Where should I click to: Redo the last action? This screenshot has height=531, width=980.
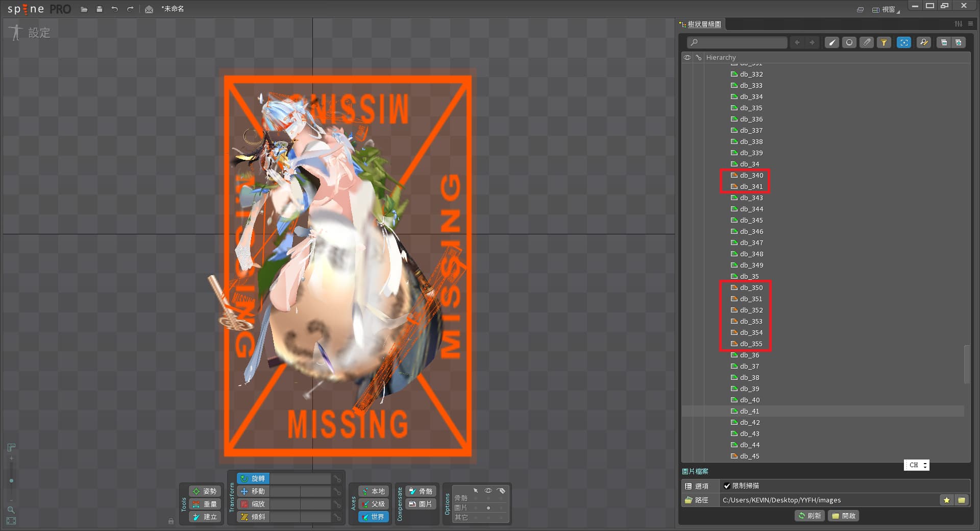coord(130,9)
